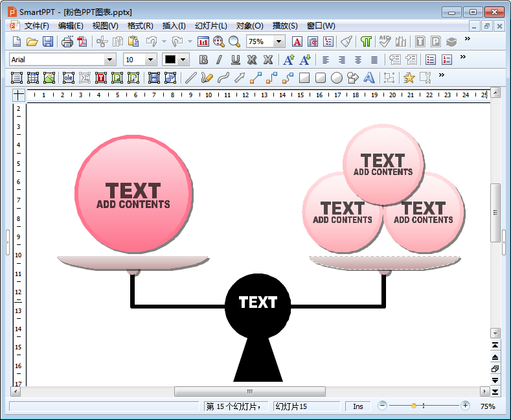Expand the object toolbar overflow chevron
This screenshot has height=420, width=511.
pyautogui.click(x=442, y=75)
